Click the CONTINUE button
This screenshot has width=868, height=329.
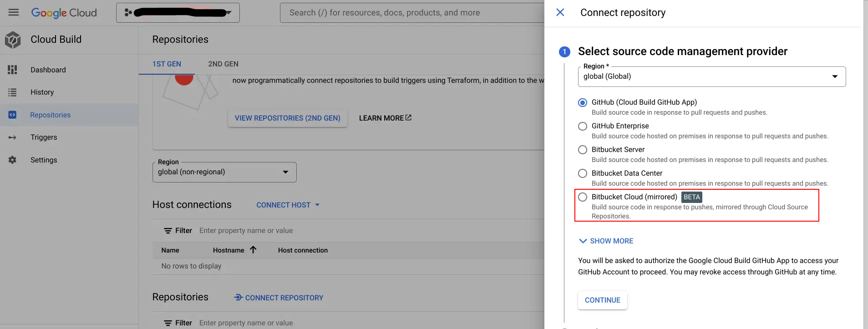(x=603, y=300)
